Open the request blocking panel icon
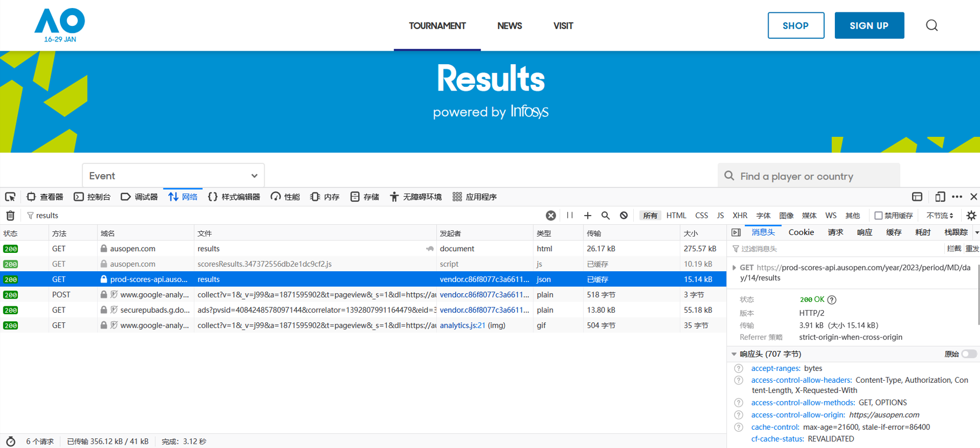Viewport: 980px width, 448px height. tap(624, 216)
